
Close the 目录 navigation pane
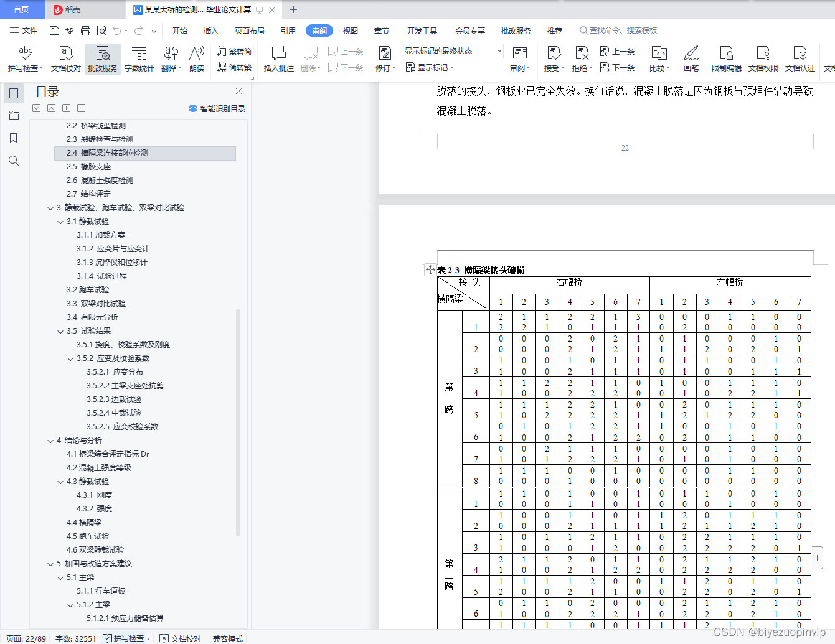point(238,91)
